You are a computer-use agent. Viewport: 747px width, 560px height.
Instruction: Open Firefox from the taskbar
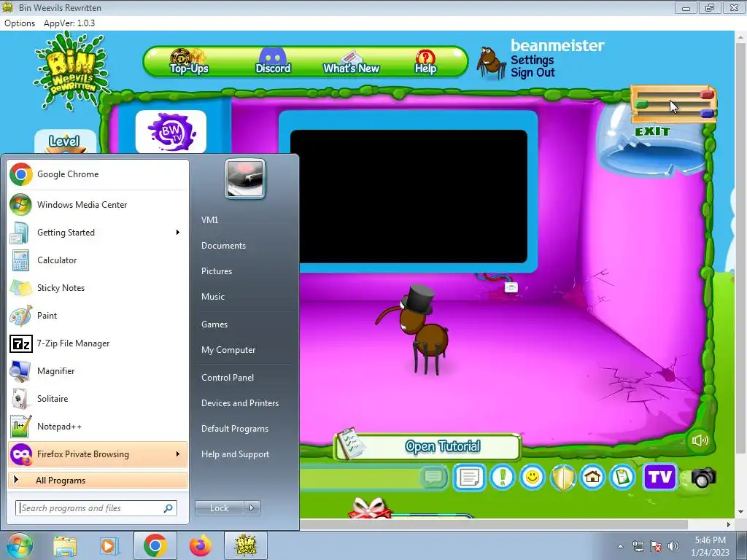[x=200, y=545]
